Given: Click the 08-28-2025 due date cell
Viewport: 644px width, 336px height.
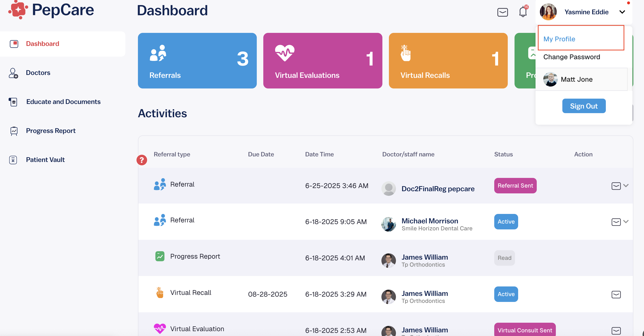Looking at the screenshot, I should click(267, 294).
